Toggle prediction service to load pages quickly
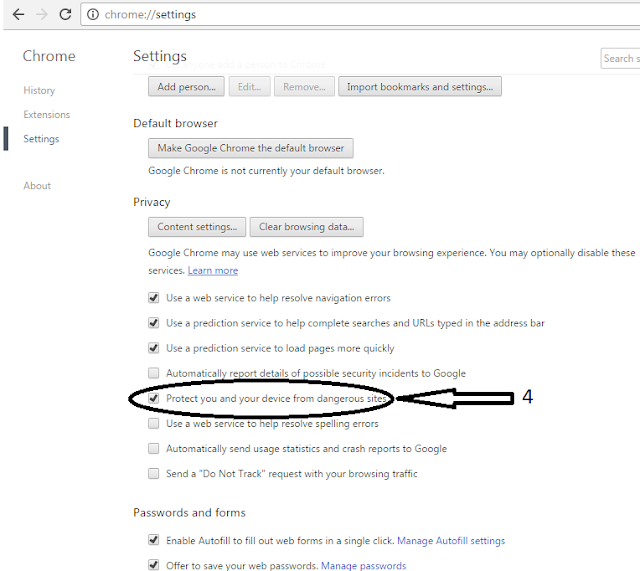 pyautogui.click(x=153, y=348)
